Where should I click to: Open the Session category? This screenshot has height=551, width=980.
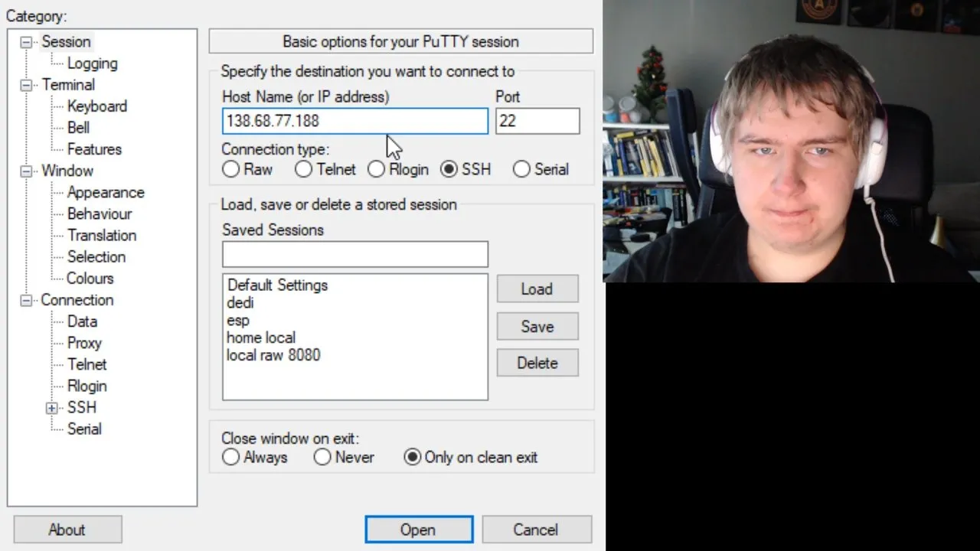(x=66, y=42)
